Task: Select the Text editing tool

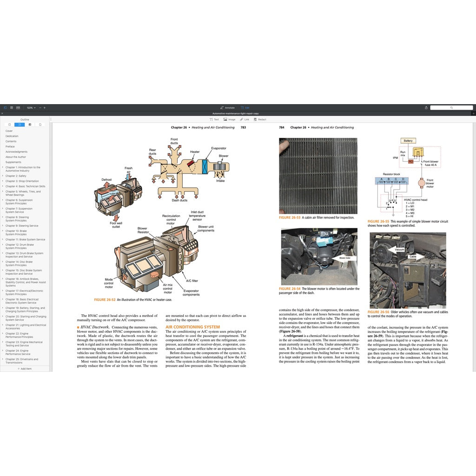Action: [x=214, y=119]
